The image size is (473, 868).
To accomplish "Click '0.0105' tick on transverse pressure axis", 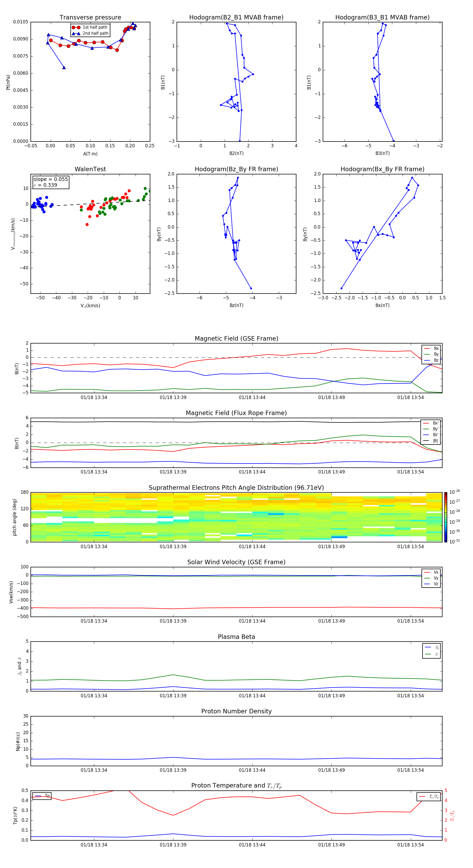I will [x=20, y=22].
